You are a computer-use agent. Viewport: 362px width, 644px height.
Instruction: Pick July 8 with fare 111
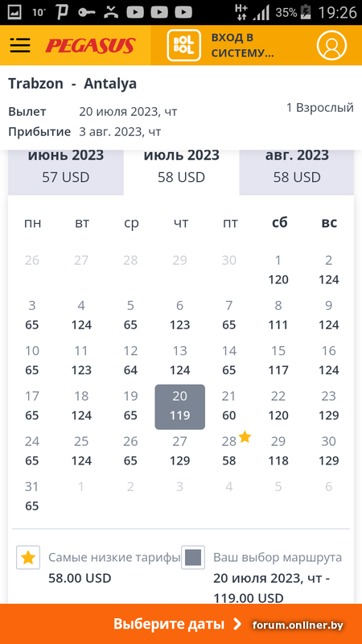click(x=278, y=316)
